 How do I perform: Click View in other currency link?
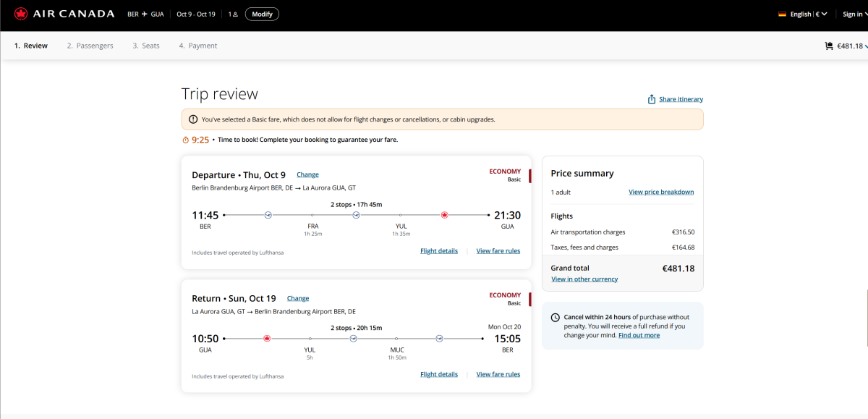click(584, 279)
